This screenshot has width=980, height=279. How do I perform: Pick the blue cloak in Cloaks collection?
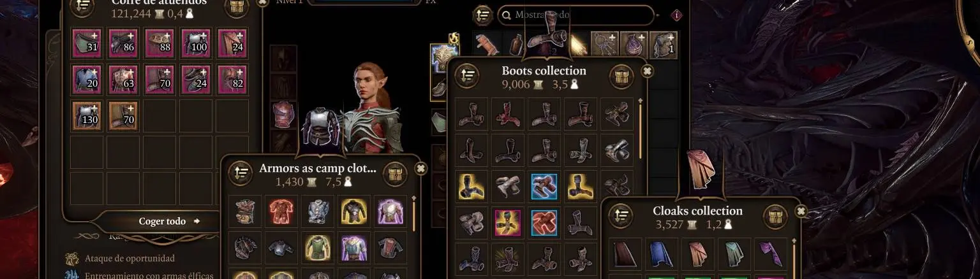661,253
